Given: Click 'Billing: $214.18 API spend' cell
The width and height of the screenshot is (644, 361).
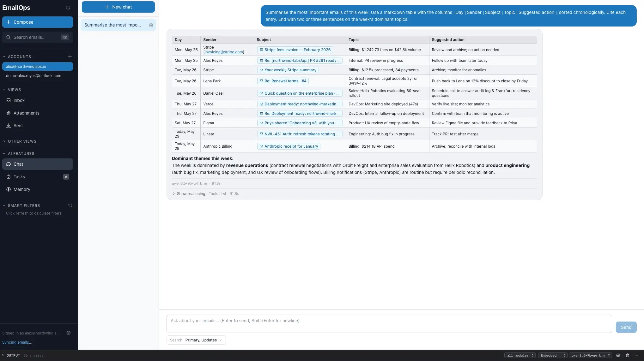Looking at the screenshot, I should pyautogui.click(x=387, y=146).
